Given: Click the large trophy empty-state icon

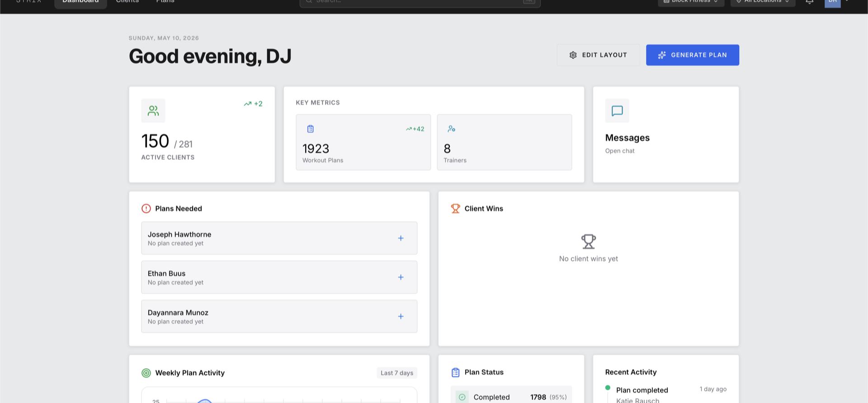Looking at the screenshot, I should (588, 242).
